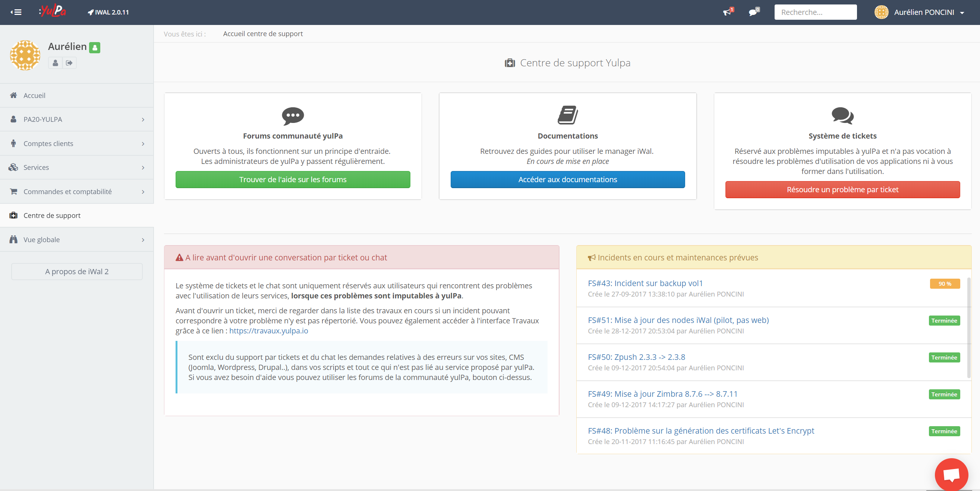Click Trouver de l'aide sur les forums button
This screenshot has width=980, height=491.
click(x=293, y=180)
